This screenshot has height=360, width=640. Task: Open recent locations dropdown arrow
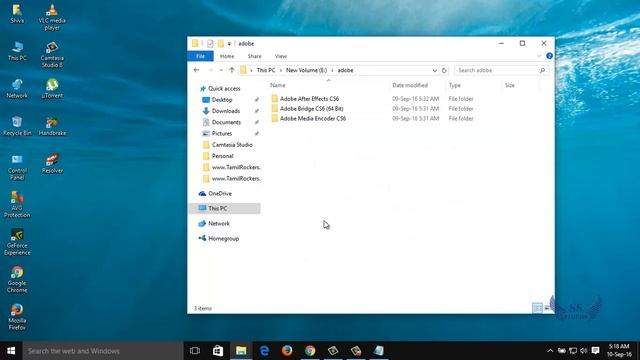(221, 70)
